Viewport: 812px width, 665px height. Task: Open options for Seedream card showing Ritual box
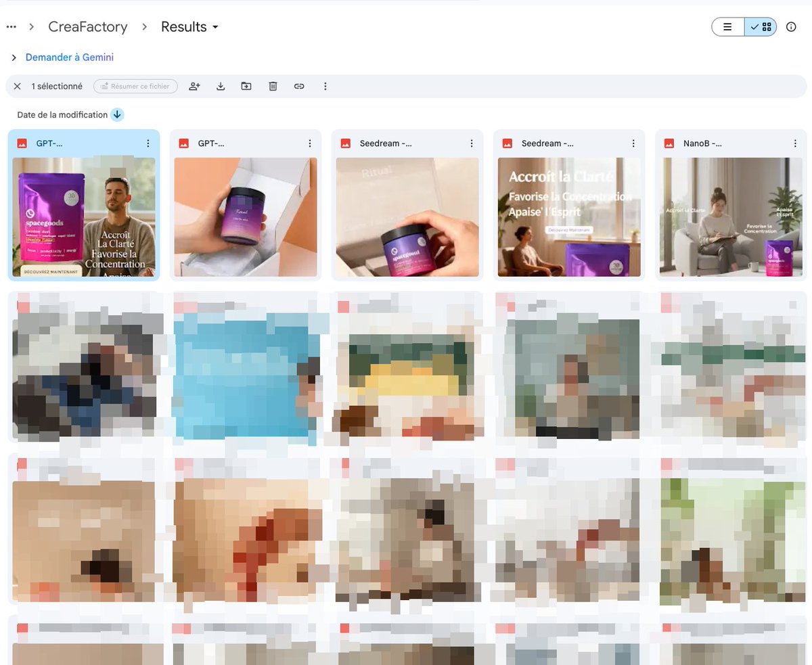pos(472,143)
